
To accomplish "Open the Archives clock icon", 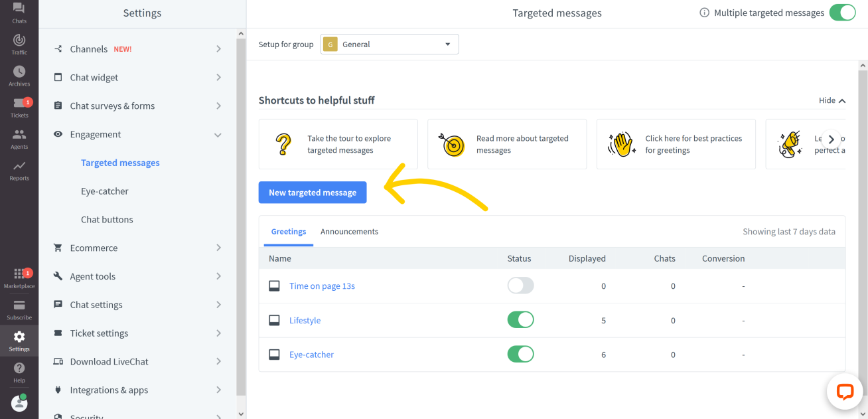I will pyautogui.click(x=19, y=71).
